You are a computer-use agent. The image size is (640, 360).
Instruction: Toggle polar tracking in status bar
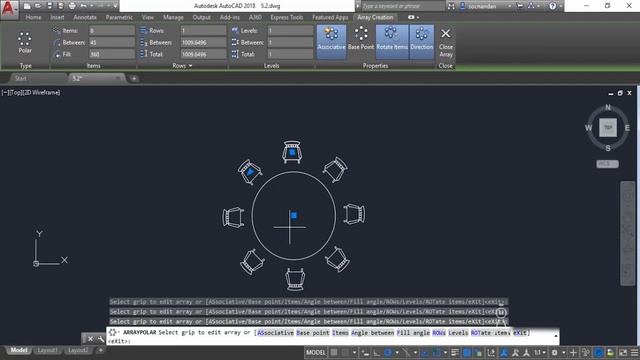click(x=387, y=352)
